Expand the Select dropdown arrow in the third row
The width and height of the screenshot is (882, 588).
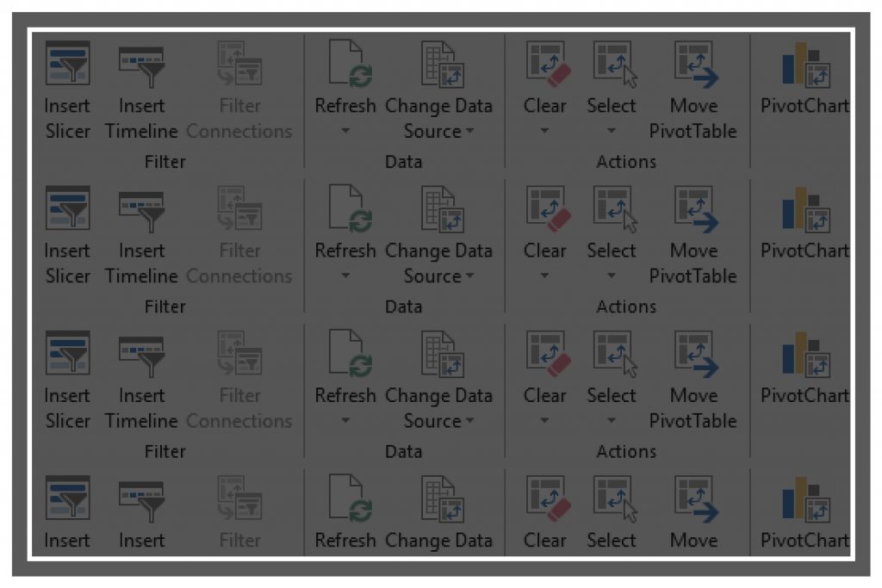coord(612,421)
